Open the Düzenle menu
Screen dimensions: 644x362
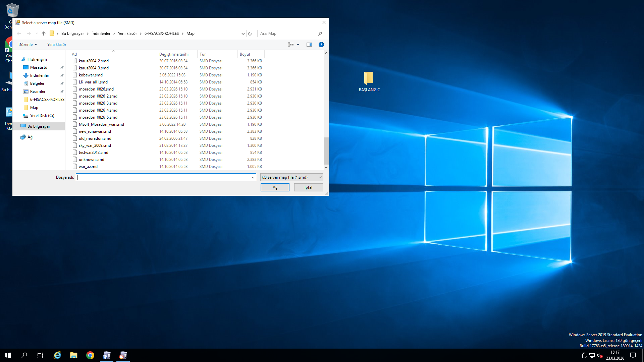click(x=28, y=45)
